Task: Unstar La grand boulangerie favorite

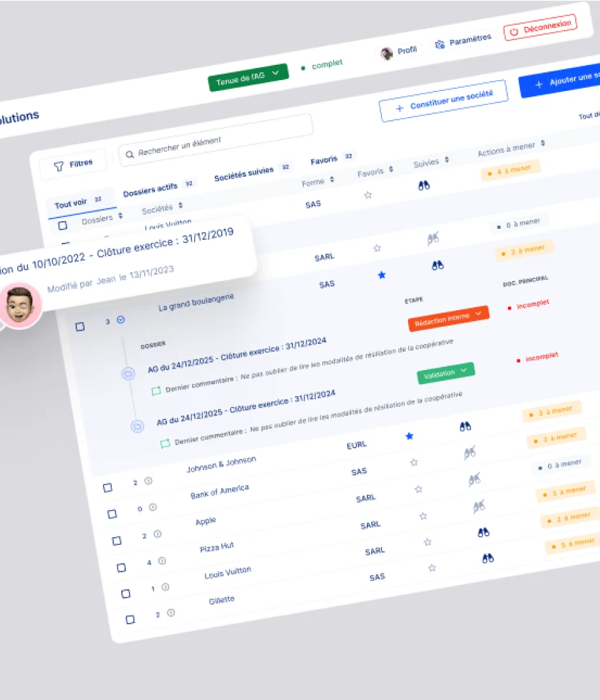Action: [x=382, y=275]
